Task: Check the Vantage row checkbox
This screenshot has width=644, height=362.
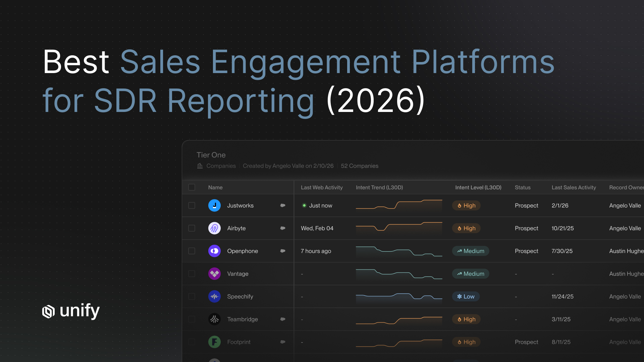Action: coord(192,274)
